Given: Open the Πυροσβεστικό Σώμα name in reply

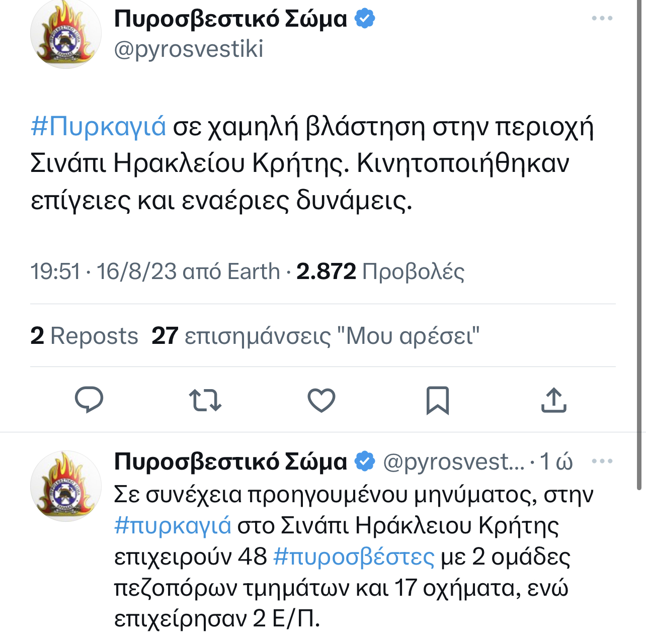Looking at the screenshot, I should [230, 461].
